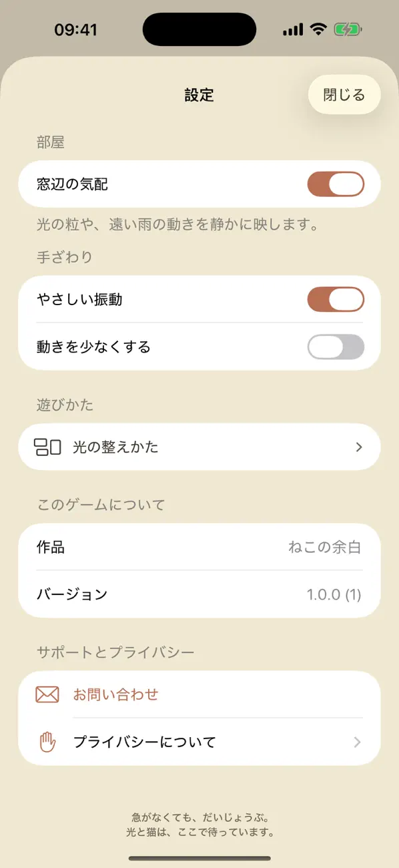Tap the 設定 title at top

pos(199,95)
